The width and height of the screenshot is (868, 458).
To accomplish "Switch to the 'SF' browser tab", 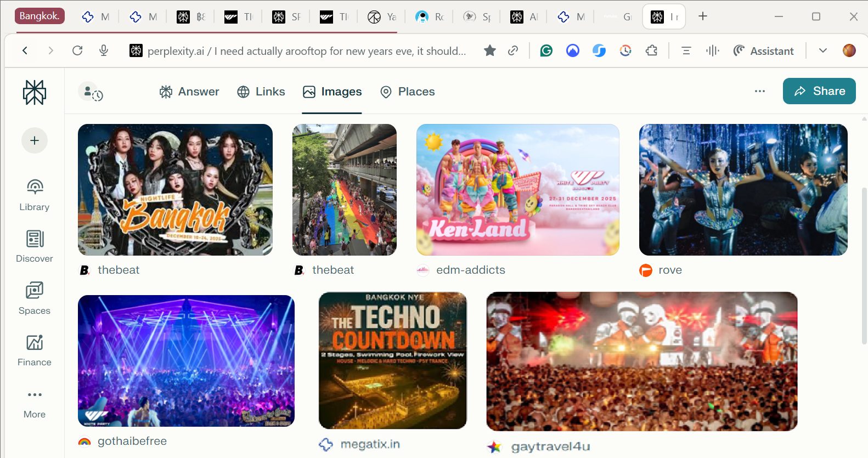I will click(x=287, y=17).
